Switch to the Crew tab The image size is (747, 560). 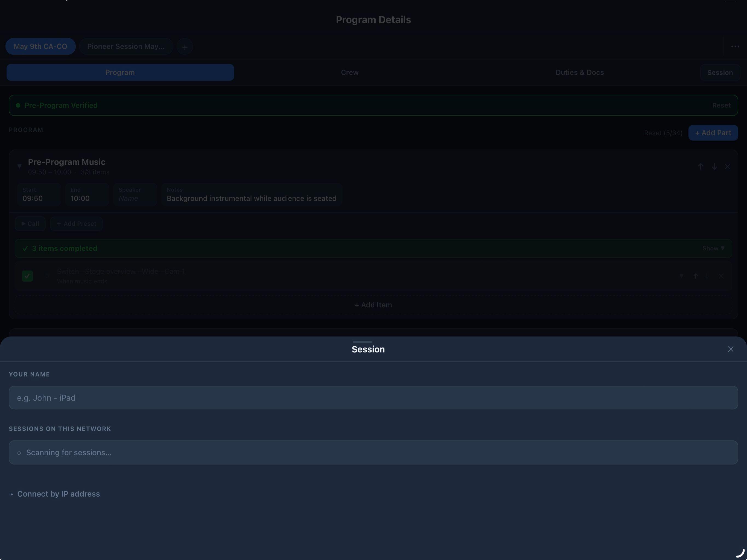[x=349, y=72]
